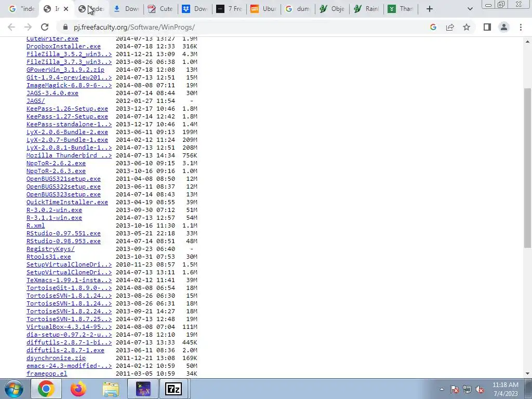This screenshot has height=399, width=532.
Task: Switch to the 7 Free tab
Action: [x=229, y=9]
